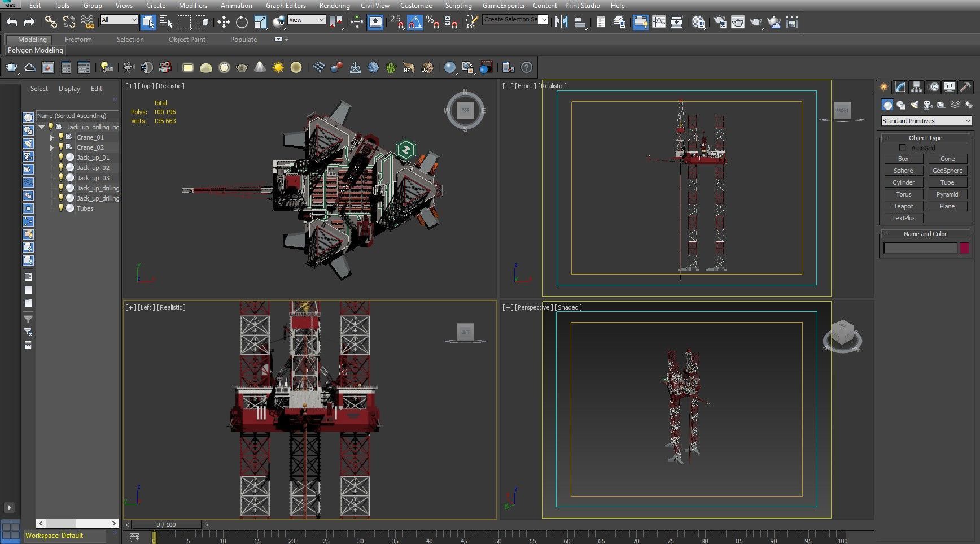Select the Systems gears category in Create panel
Screen dimensions: 980x544
coord(969,105)
